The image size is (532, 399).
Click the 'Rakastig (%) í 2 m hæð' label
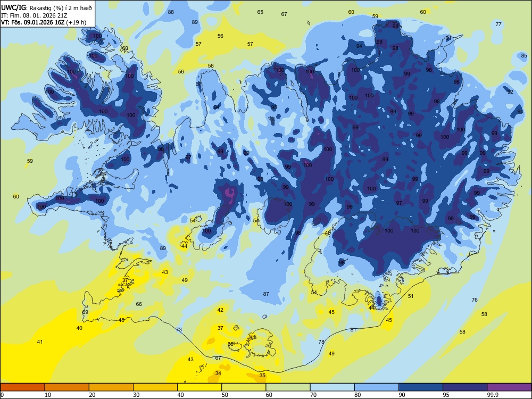tap(61, 8)
